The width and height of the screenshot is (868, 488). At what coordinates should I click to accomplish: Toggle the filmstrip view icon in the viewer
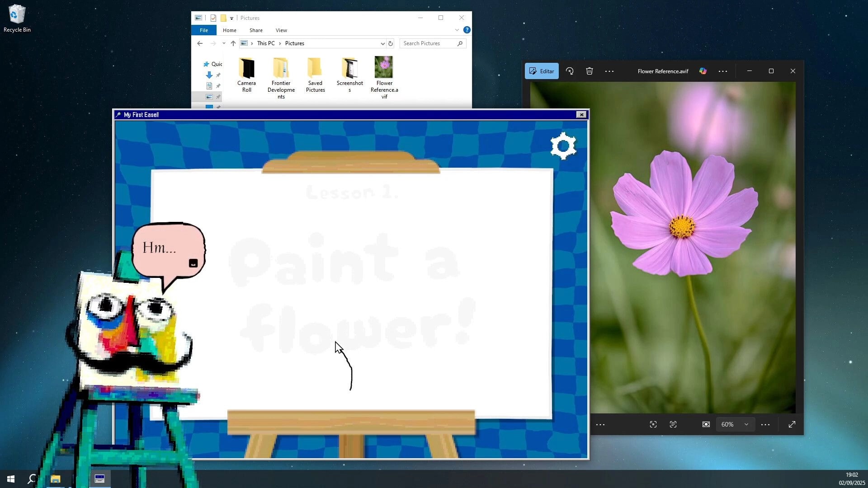[x=706, y=424]
